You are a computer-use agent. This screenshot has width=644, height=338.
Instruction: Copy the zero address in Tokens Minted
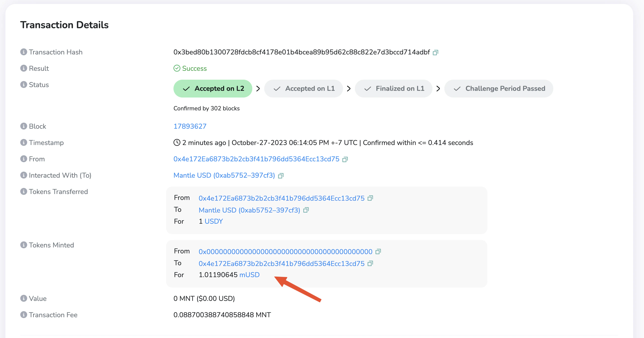click(x=378, y=251)
